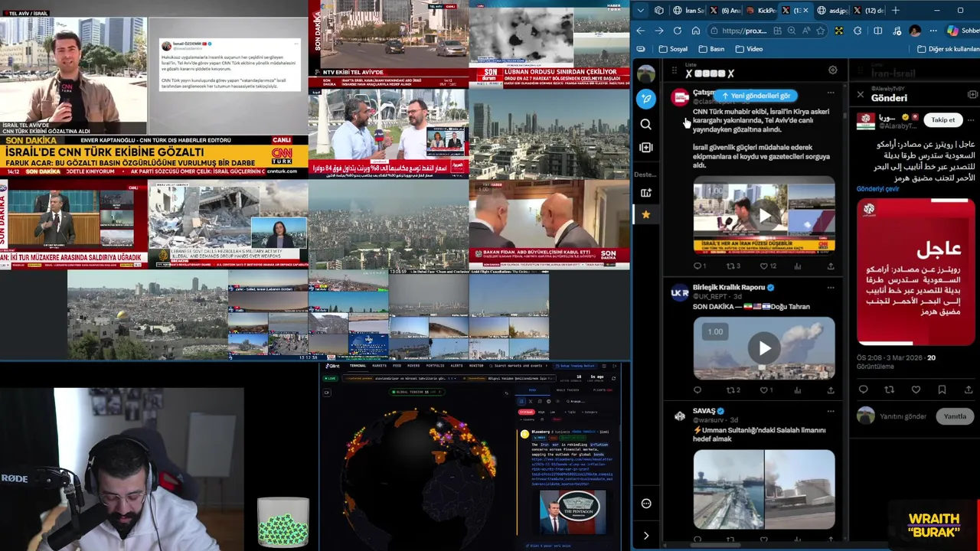Click the LIVE indicator toggle in Glint
The width and height of the screenshot is (980, 551).
pyautogui.click(x=331, y=378)
